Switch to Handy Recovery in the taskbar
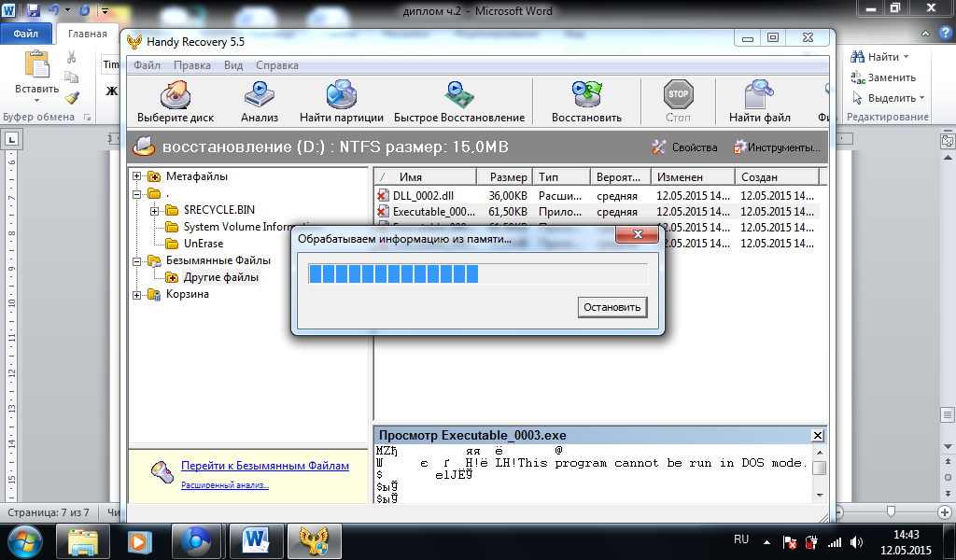 314,541
